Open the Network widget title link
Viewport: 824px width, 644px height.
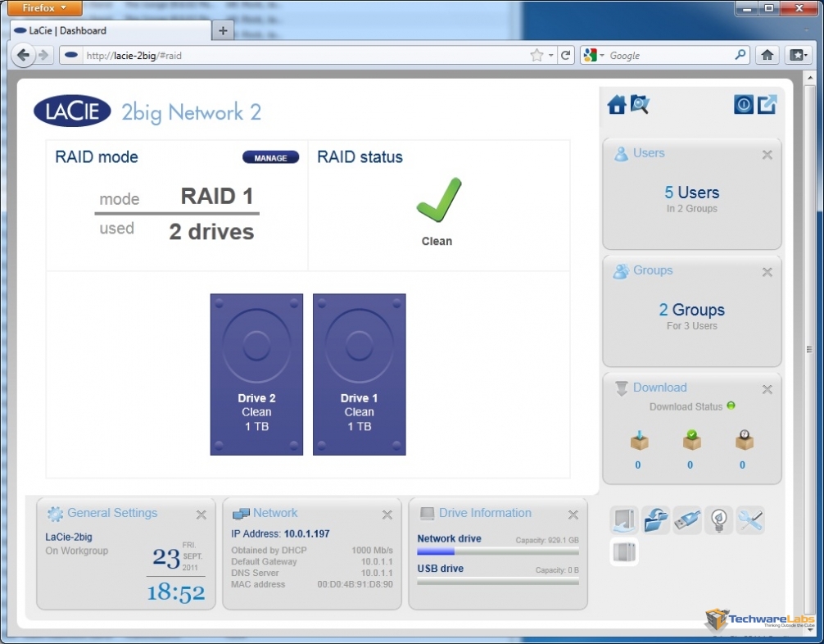(x=275, y=513)
